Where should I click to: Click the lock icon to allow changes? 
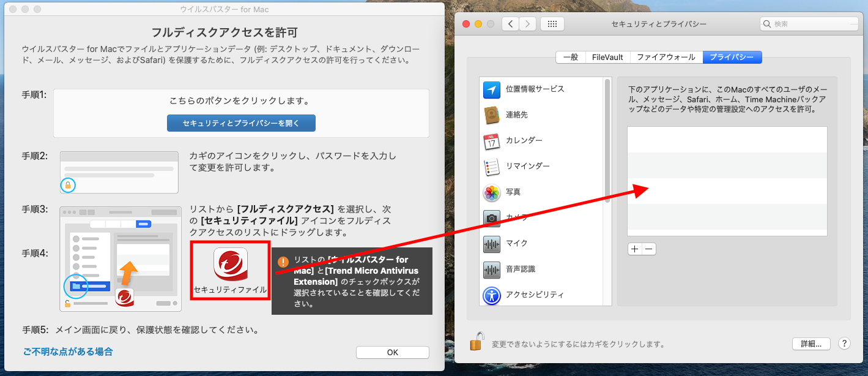[476, 343]
